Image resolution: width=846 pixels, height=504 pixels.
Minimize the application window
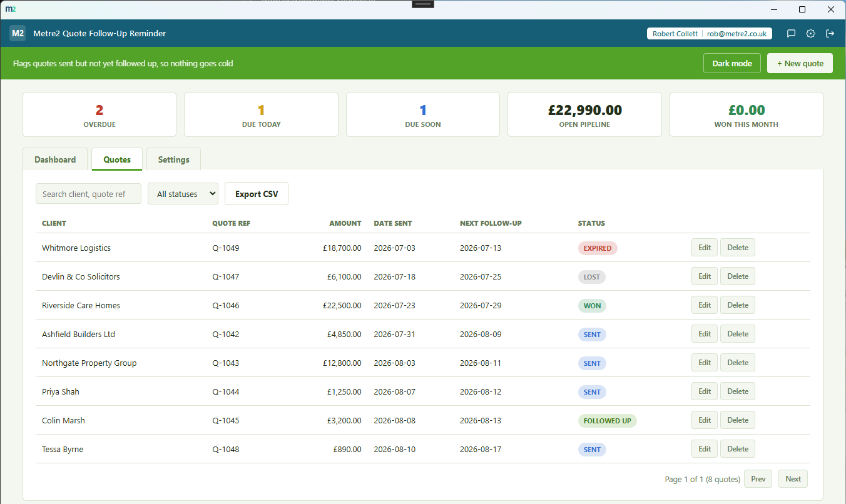[x=774, y=9]
